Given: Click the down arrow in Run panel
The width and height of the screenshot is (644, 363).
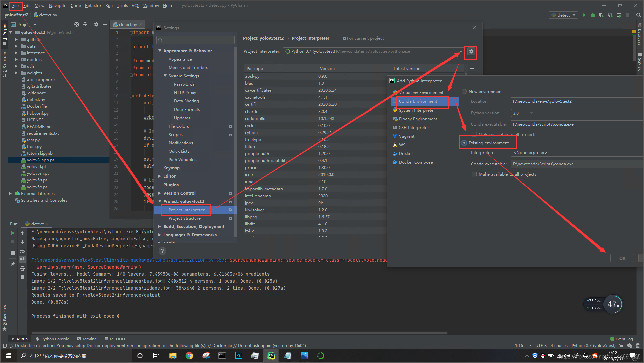Looking at the screenshot, I should 22,242.
